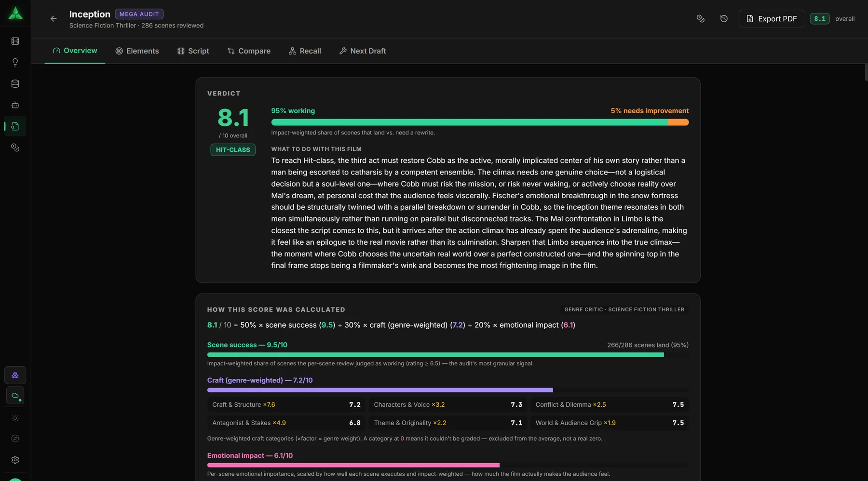868x481 pixels.
Task: Switch to the Next Draft tab
Action: pos(363,51)
